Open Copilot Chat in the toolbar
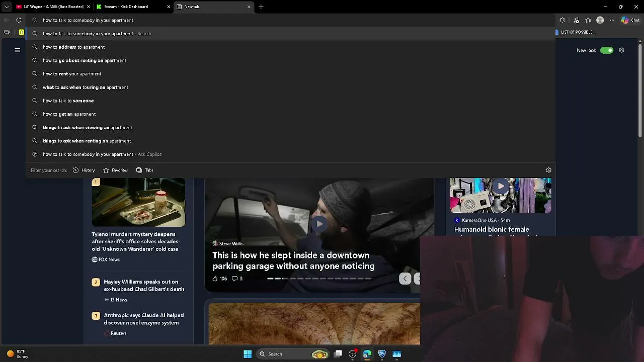The width and height of the screenshot is (644, 362). 630,20
